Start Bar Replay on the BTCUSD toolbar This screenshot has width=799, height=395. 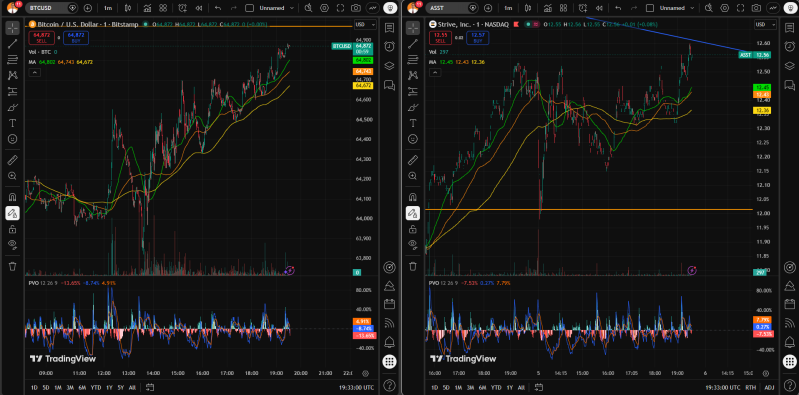(x=200, y=8)
